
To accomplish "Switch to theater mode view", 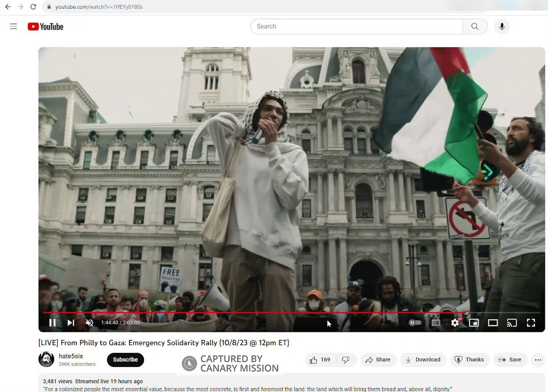I will [x=493, y=323].
